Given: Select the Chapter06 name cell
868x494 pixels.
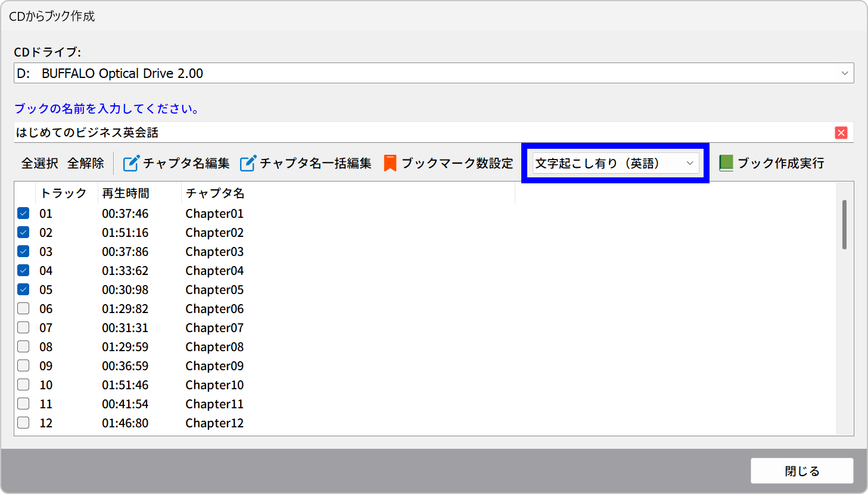Looking at the screenshot, I should tap(214, 308).
